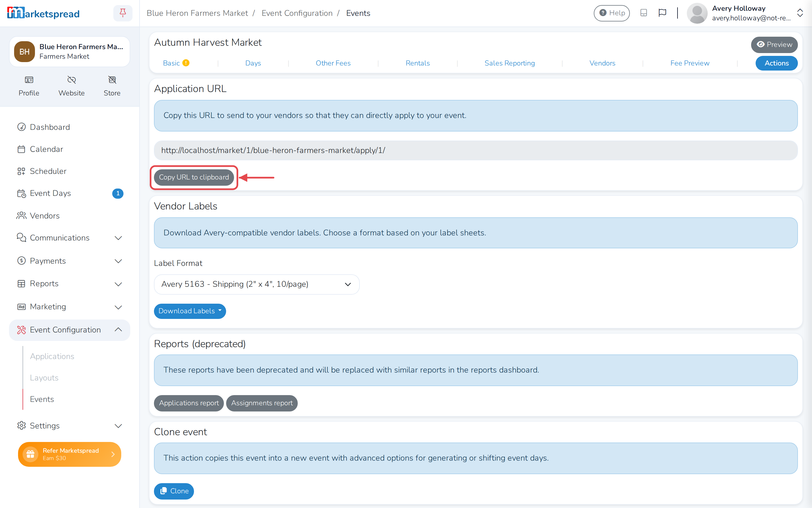Collapse the Event Configuration menu
Viewport: 812px width, 508px height.
[x=69, y=330]
